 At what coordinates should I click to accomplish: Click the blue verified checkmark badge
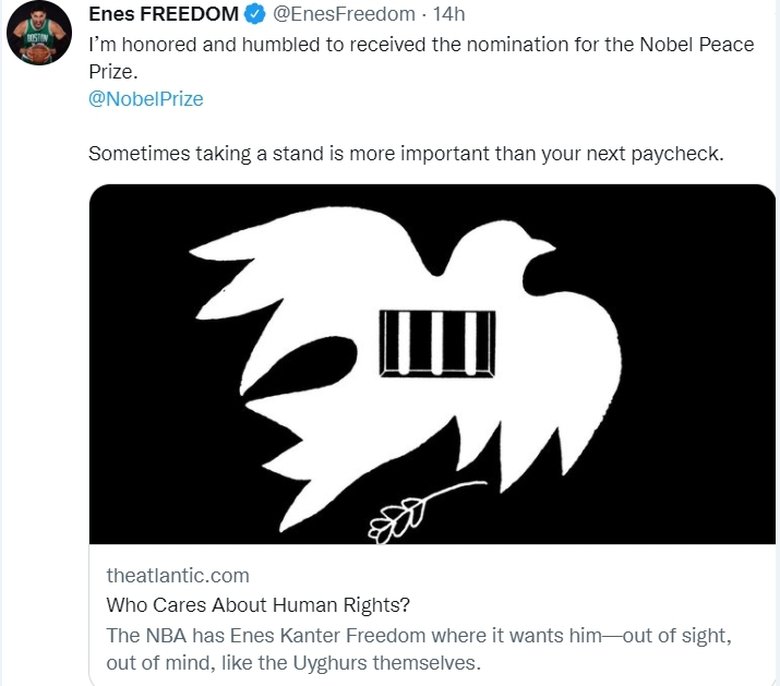pyautogui.click(x=254, y=15)
